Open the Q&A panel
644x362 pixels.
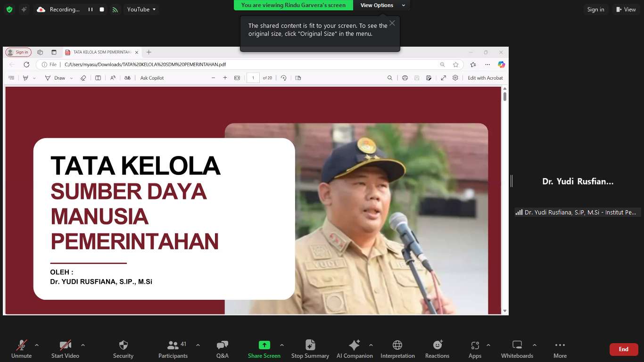[222, 345]
